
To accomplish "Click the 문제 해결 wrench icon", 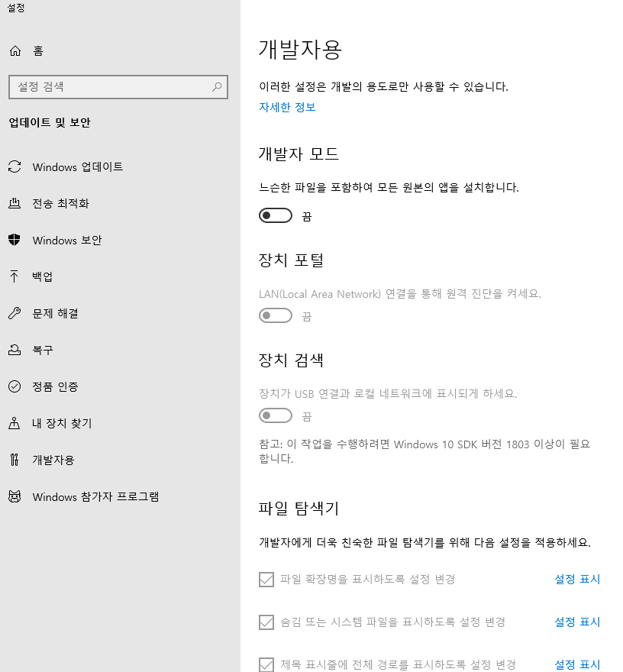I will (15, 313).
